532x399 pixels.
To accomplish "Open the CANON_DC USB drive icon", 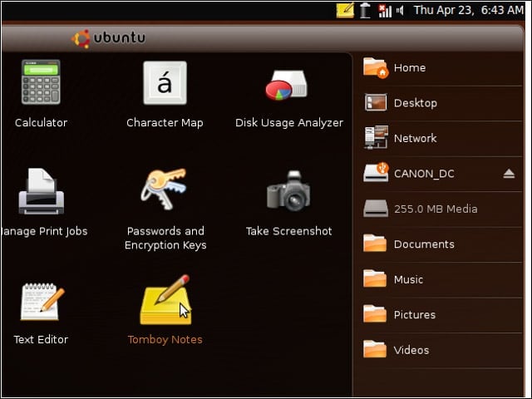I will click(x=376, y=172).
